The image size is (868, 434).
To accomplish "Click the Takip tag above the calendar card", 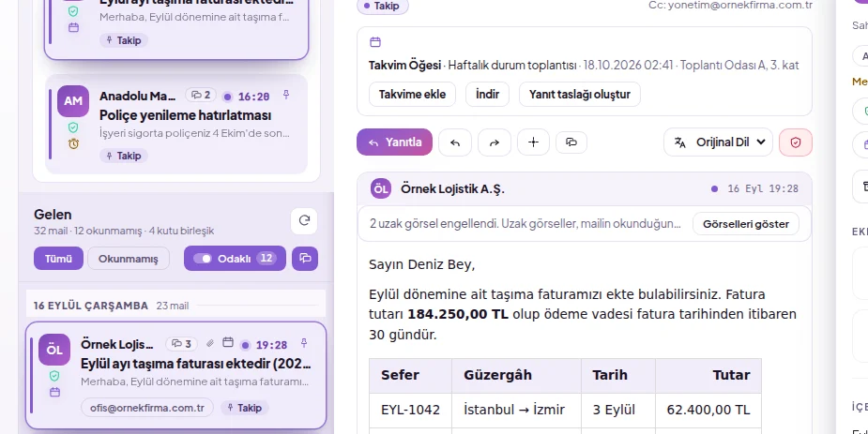I will [383, 6].
